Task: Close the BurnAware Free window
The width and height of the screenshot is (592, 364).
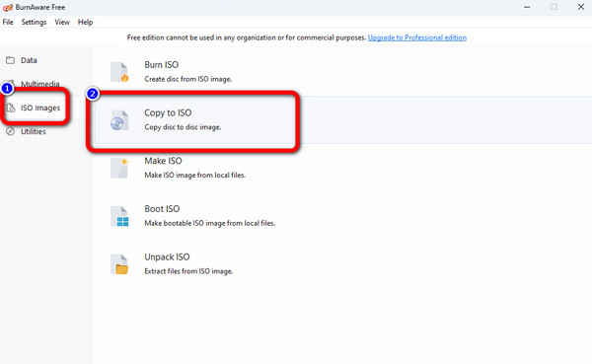Action: pyautogui.click(x=581, y=7)
